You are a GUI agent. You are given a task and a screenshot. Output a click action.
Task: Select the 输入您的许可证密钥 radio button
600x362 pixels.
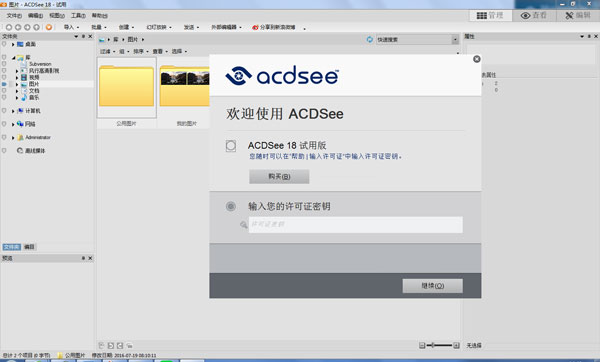[231, 206]
